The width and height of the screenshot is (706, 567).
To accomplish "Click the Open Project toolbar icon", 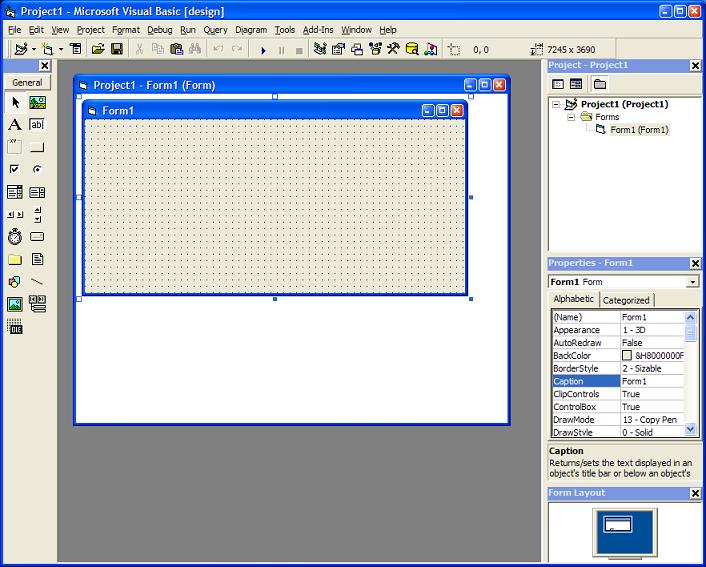I will (98, 49).
